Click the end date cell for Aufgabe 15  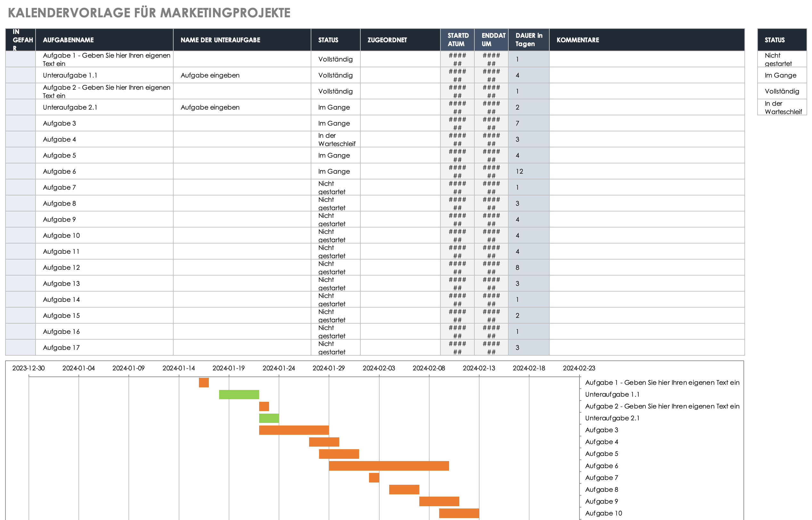(491, 316)
